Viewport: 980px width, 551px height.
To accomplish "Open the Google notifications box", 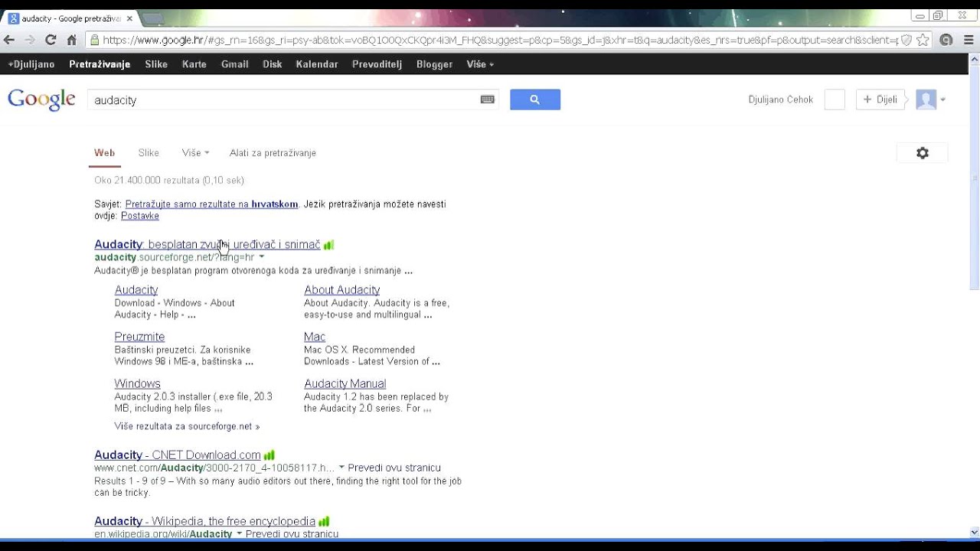I will (x=834, y=99).
